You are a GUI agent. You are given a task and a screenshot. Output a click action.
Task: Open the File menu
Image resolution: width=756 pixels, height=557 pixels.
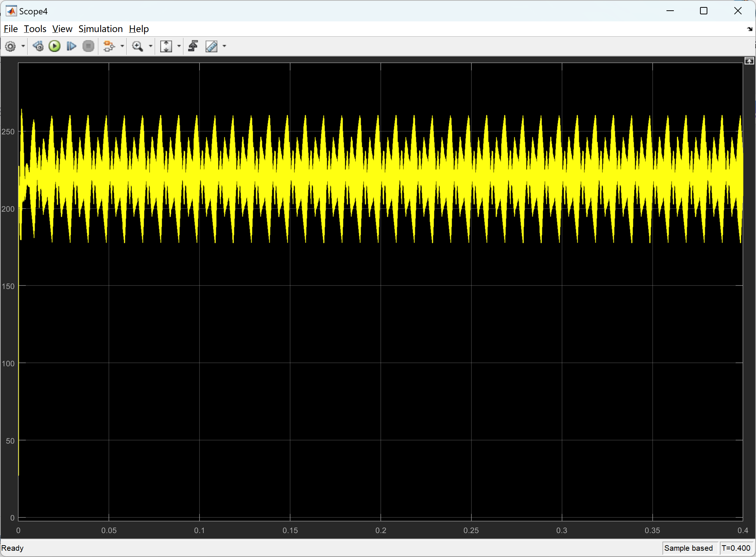click(11, 29)
